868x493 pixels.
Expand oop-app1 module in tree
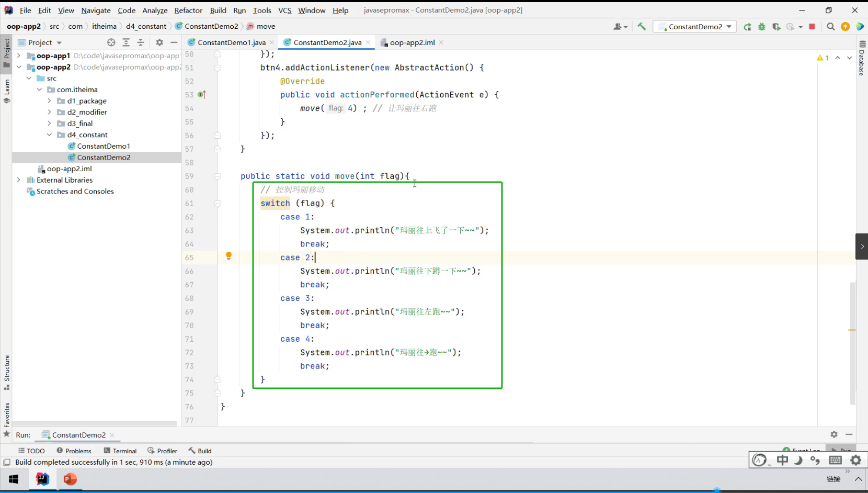pos(19,55)
